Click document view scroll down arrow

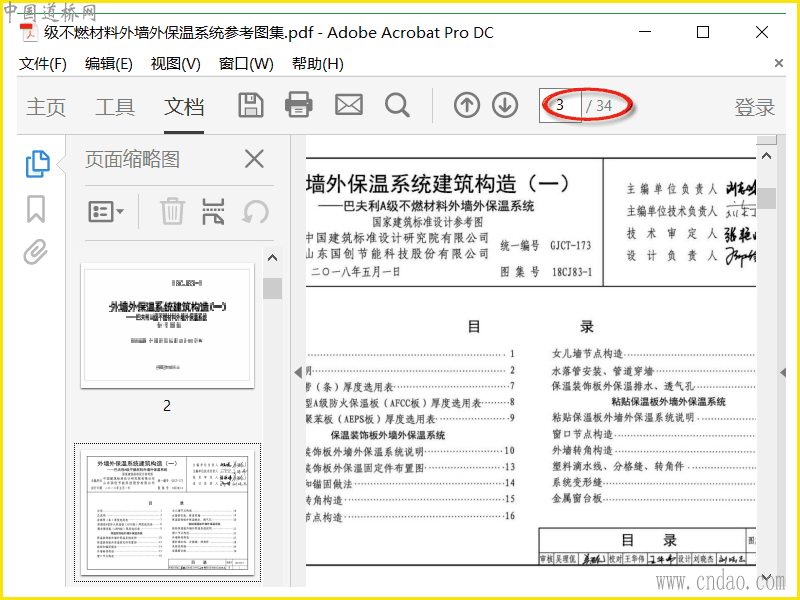tap(766, 577)
